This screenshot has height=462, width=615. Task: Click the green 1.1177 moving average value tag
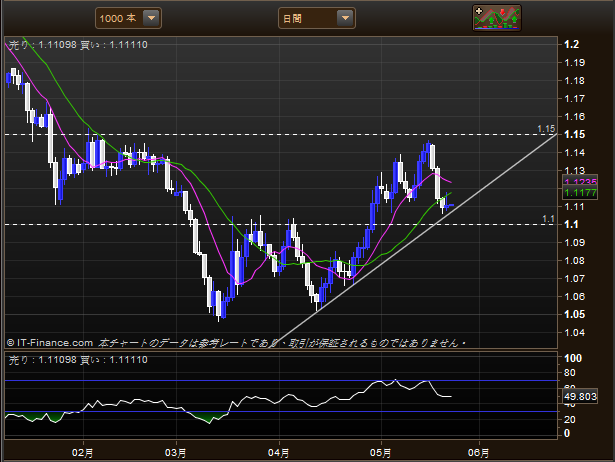pyautogui.click(x=580, y=193)
